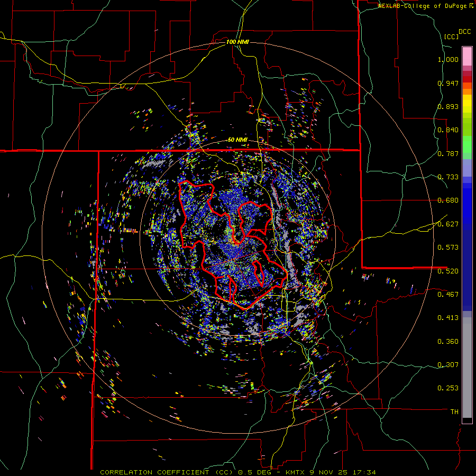Image resolution: width=476 pixels, height=476 pixels.
Task: Pick the pink segment of the color bar
Action: (x=467, y=56)
